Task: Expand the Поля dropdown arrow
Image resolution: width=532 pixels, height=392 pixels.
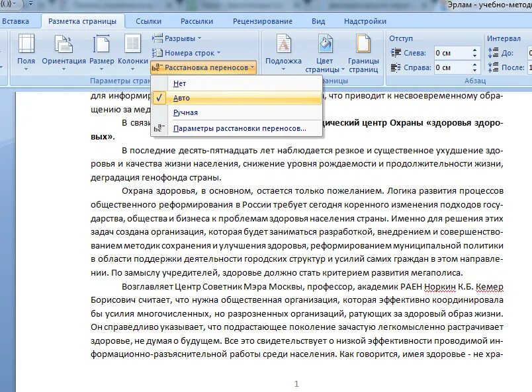Action: pyautogui.click(x=26, y=69)
